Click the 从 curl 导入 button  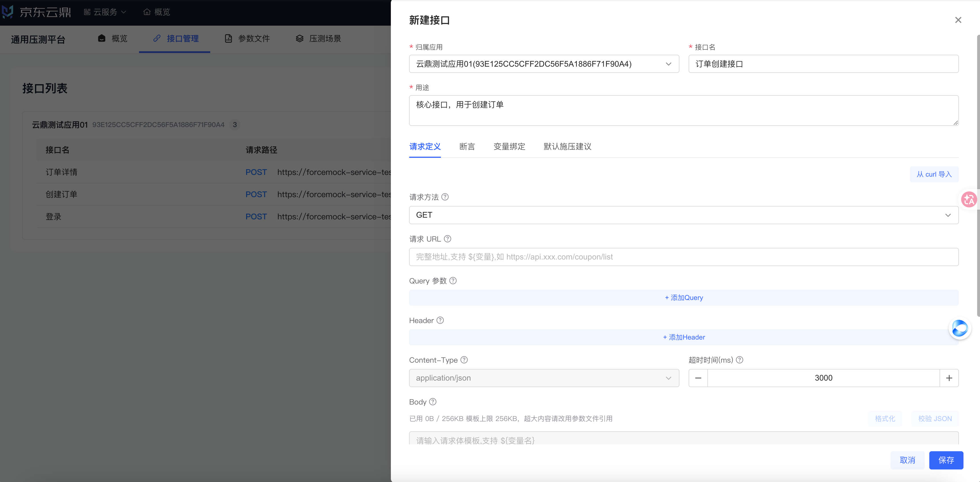pyautogui.click(x=934, y=174)
